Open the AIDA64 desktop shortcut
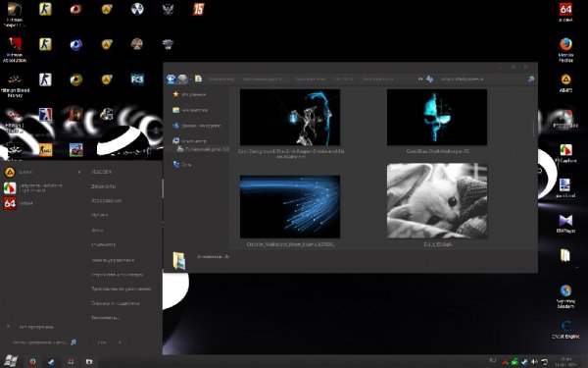588x368 pixels. 565,13
